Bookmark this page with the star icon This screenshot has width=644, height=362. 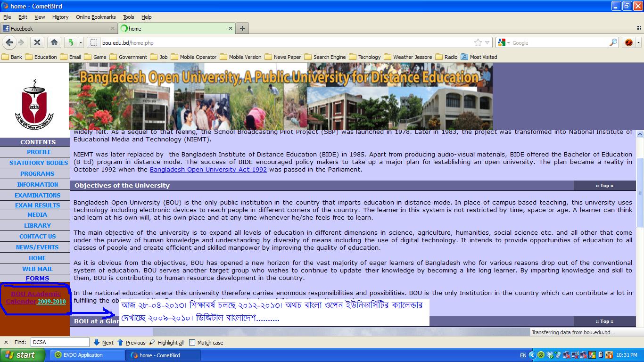[x=478, y=42]
